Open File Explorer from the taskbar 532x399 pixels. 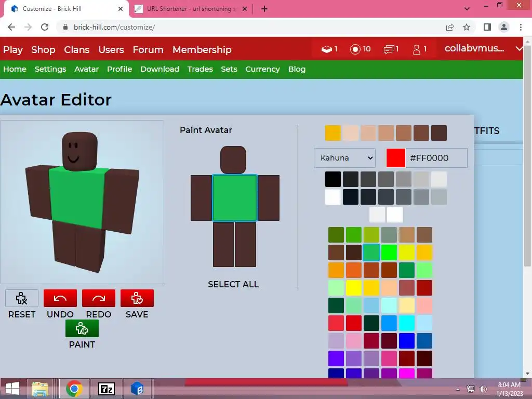coord(40,389)
